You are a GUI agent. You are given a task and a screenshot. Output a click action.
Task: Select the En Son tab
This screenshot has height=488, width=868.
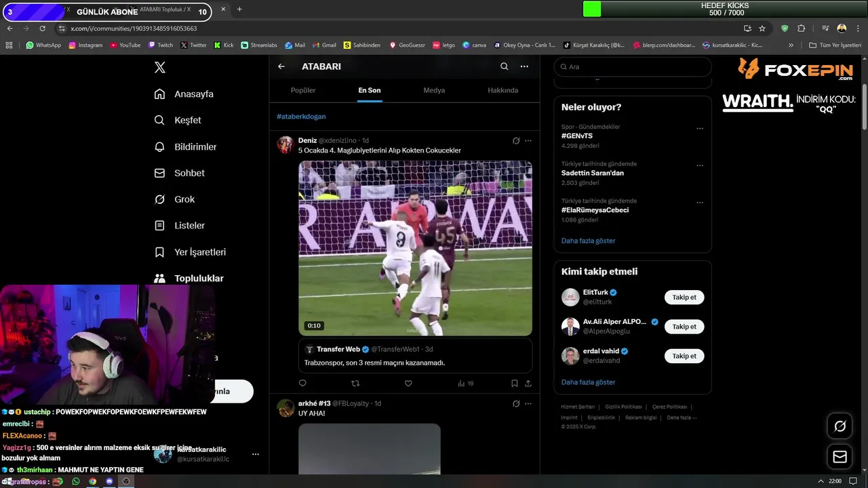tap(370, 90)
